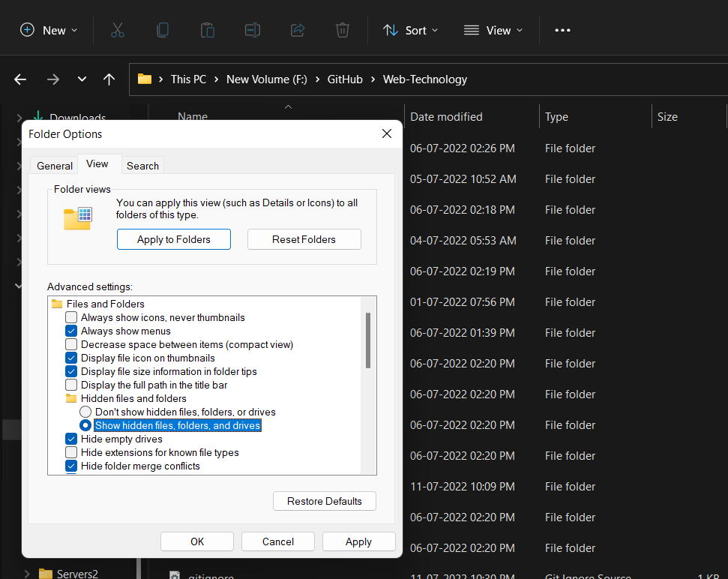Cut the selected item using toolbar scissors icon
The width and height of the screenshot is (728, 579).
coord(117,30)
